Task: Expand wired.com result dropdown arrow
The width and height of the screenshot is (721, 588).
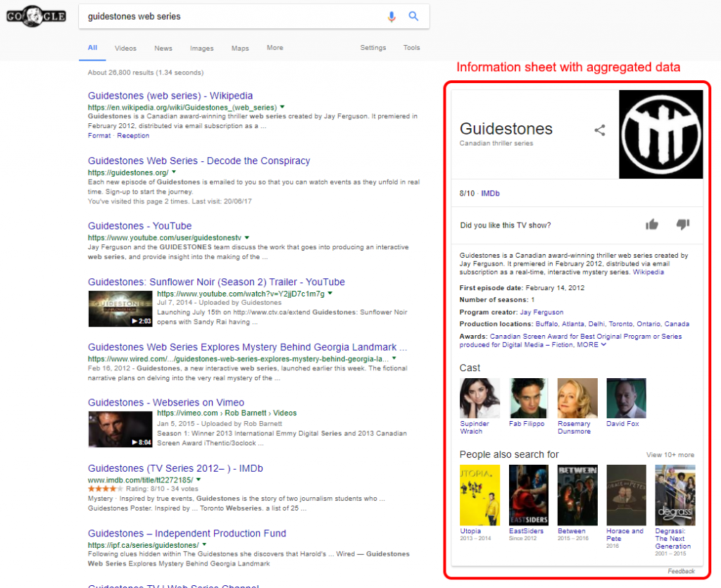Action: pos(394,358)
